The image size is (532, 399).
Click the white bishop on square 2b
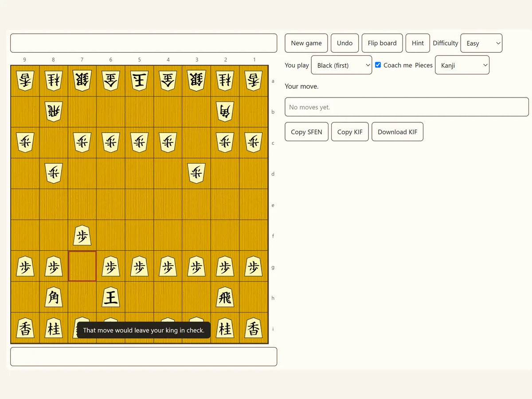click(x=225, y=111)
